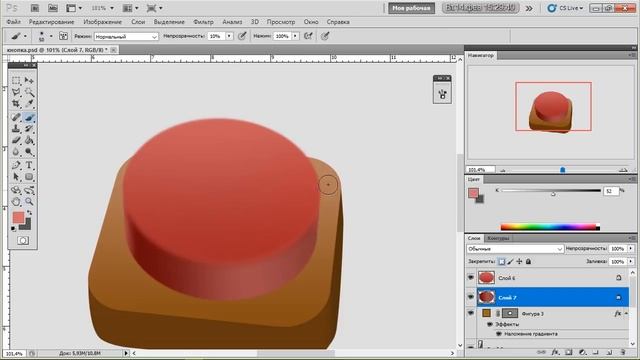The image size is (640, 360).
Task: Collapse effects of Фигура 3 layer
Action: point(627,313)
